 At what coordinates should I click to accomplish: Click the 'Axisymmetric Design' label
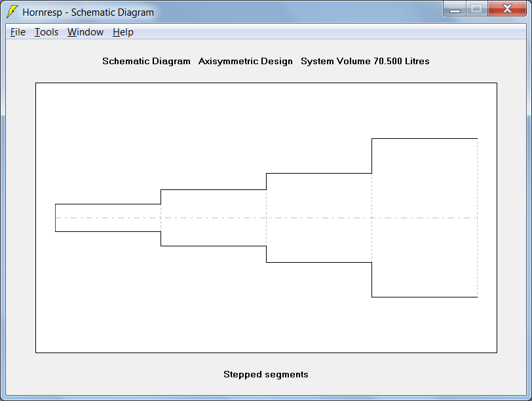[245, 61]
